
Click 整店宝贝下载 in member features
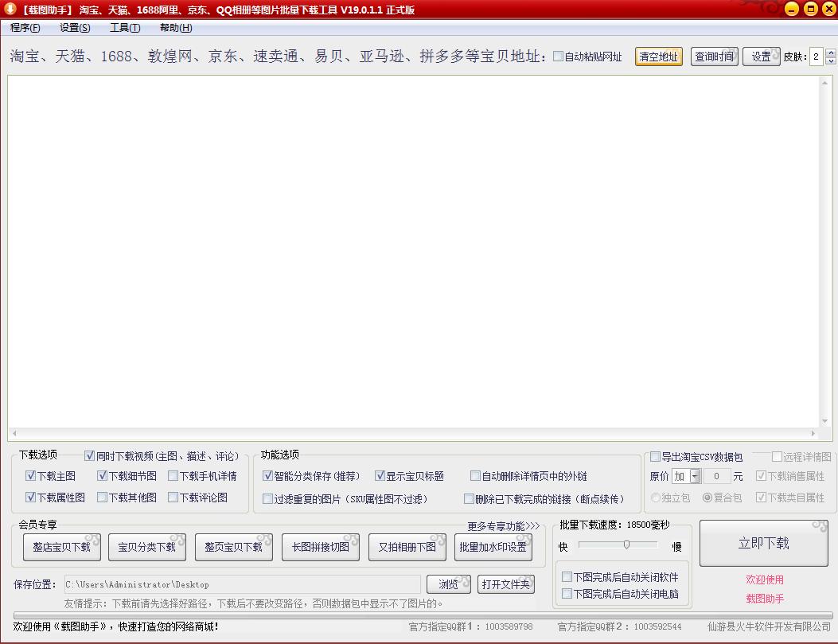coord(60,547)
